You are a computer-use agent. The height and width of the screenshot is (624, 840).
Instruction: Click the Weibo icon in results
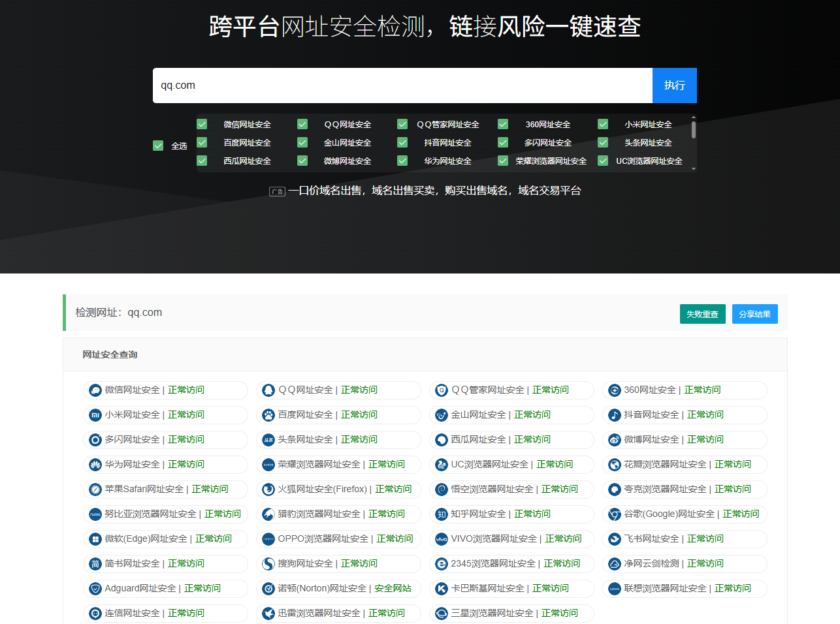(x=615, y=440)
